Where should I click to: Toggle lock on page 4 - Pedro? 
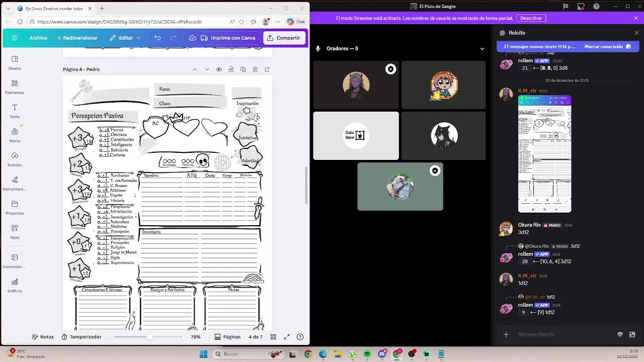231,69
